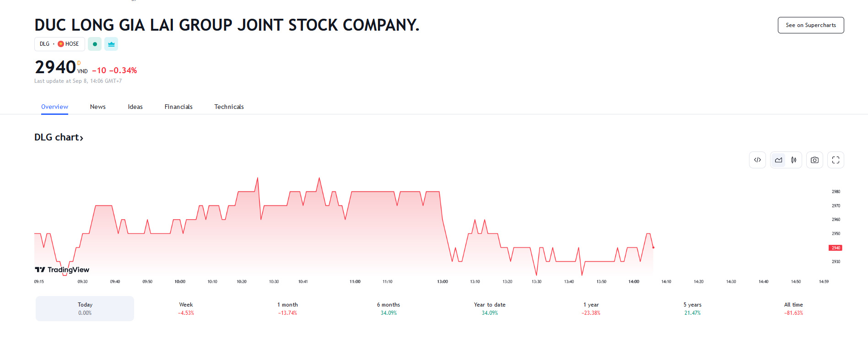
Task: Expand the DLG chart heading arrow
Action: (81, 138)
